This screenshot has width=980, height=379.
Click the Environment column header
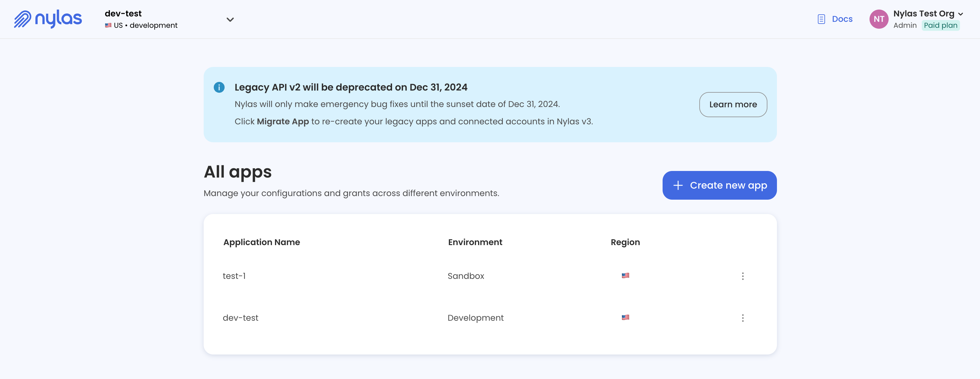pos(475,242)
